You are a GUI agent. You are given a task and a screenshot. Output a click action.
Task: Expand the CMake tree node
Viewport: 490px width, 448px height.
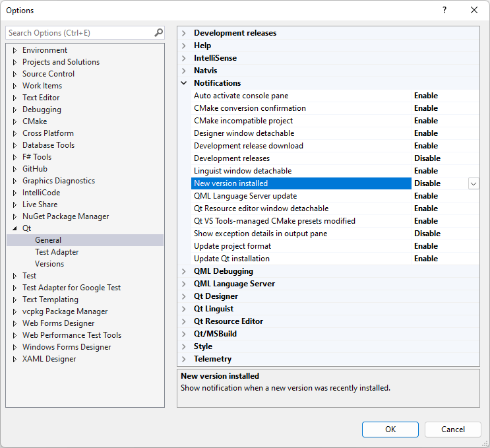(15, 121)
